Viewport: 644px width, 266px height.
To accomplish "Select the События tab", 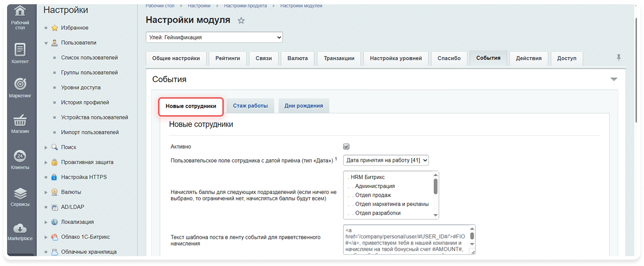I will 488,58.
